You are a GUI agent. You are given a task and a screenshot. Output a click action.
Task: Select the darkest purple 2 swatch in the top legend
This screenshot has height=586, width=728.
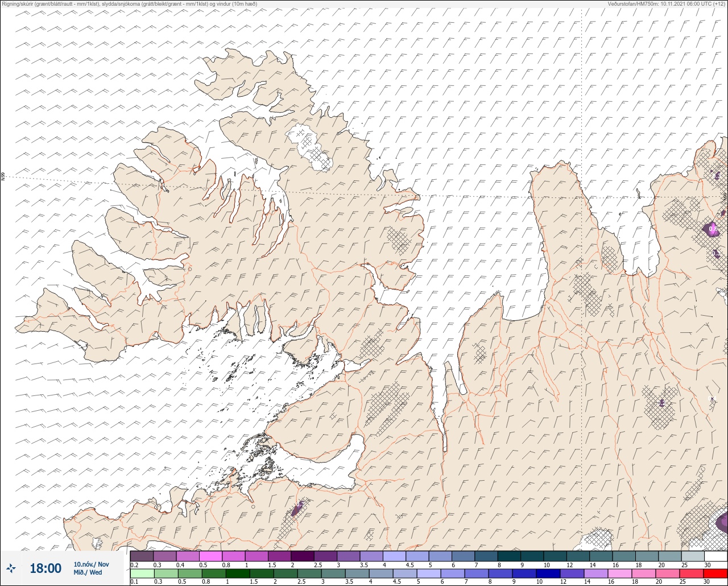point(303,556)
